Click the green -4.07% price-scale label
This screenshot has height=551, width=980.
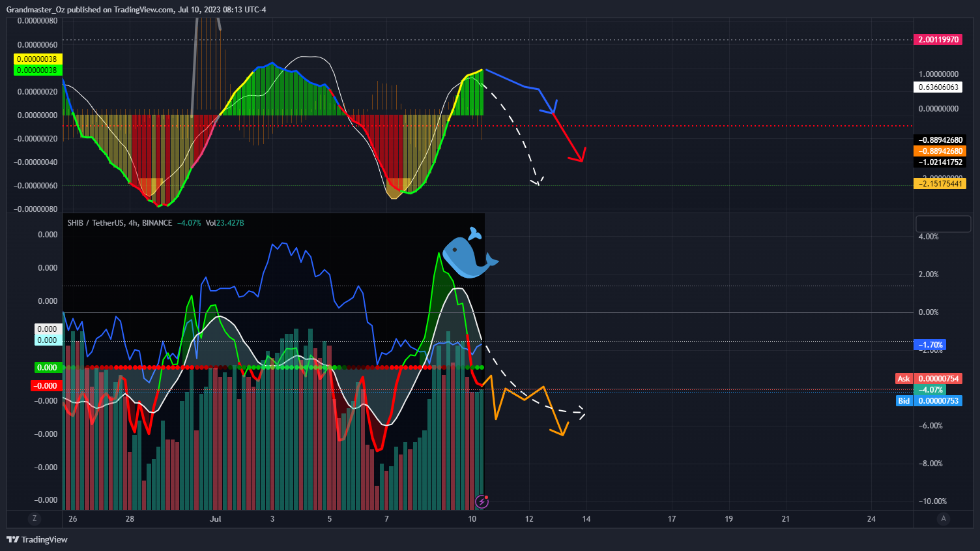930,390
